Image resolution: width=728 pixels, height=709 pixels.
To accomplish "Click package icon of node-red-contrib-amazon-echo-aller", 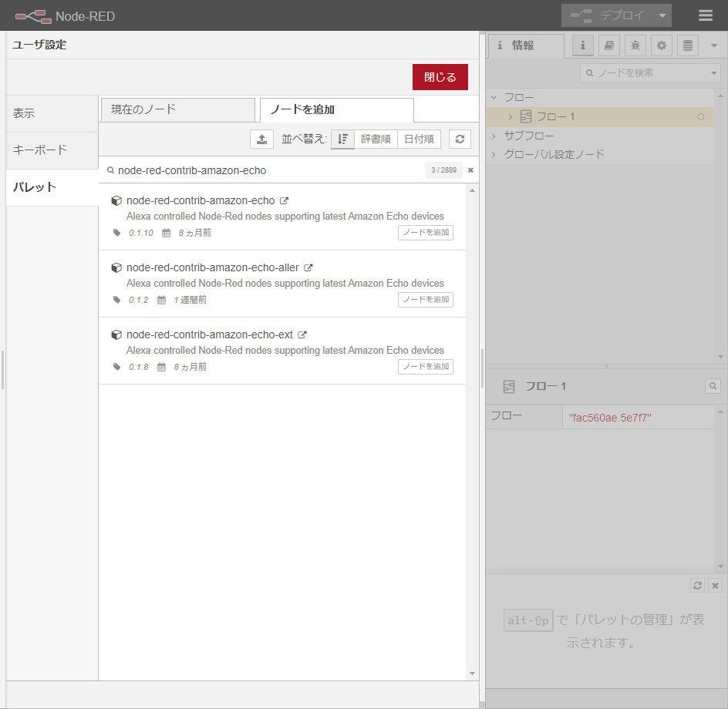I will 116,267.
